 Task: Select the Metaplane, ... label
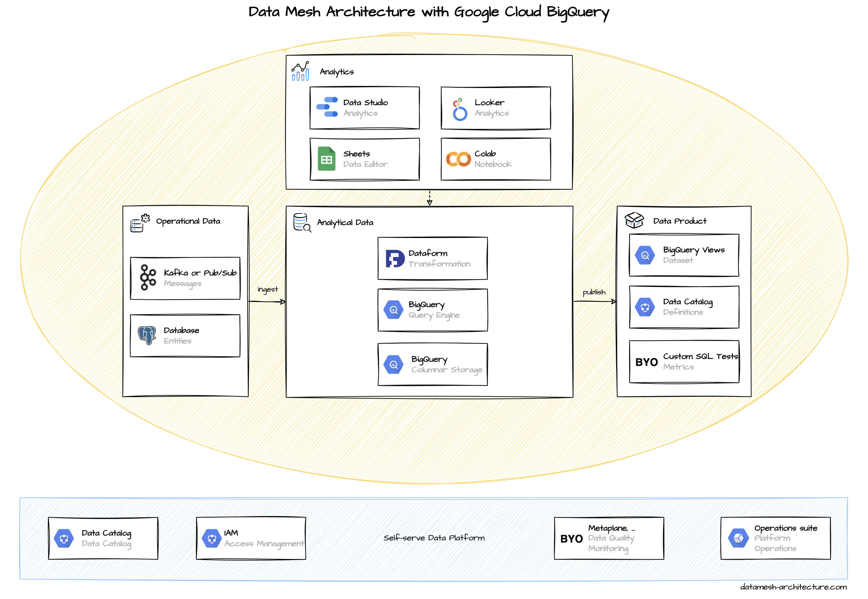pos(612,528)
